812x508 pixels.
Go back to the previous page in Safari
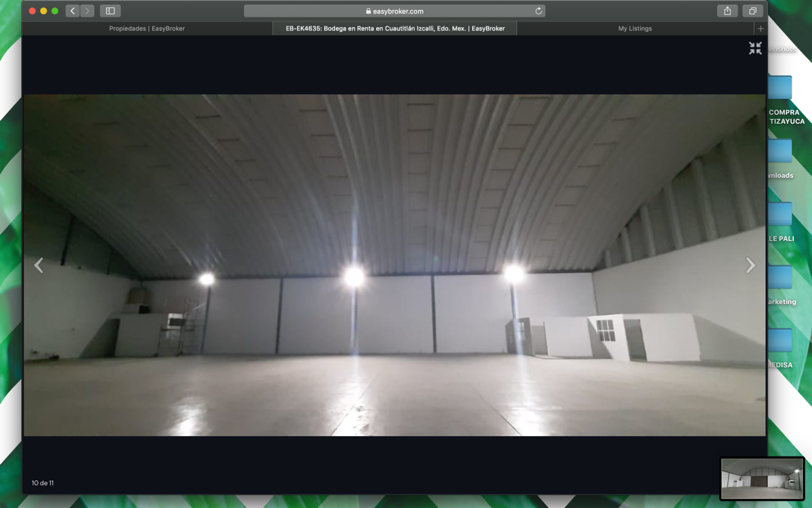click(72, 11)
